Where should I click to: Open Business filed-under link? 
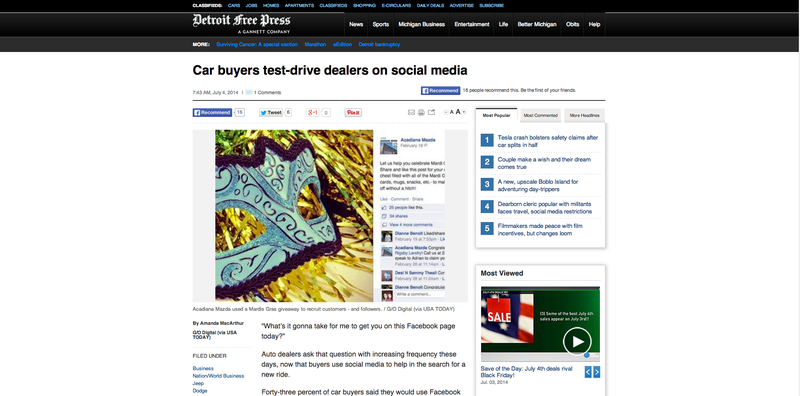(203, 368)
